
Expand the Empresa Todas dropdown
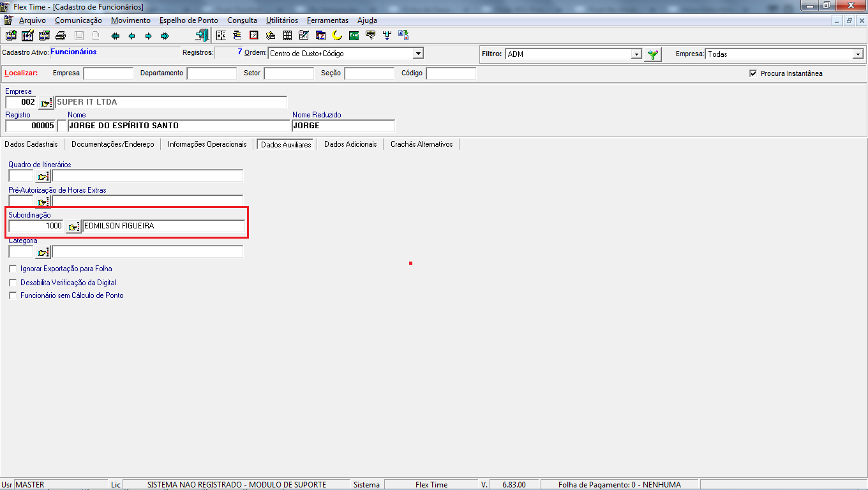(858, 54)
